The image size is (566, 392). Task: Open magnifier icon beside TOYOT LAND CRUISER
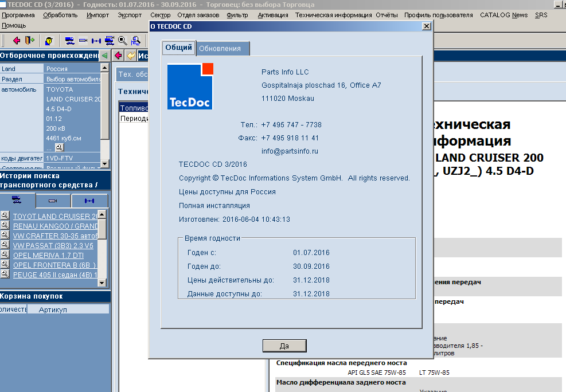(5, 215)
